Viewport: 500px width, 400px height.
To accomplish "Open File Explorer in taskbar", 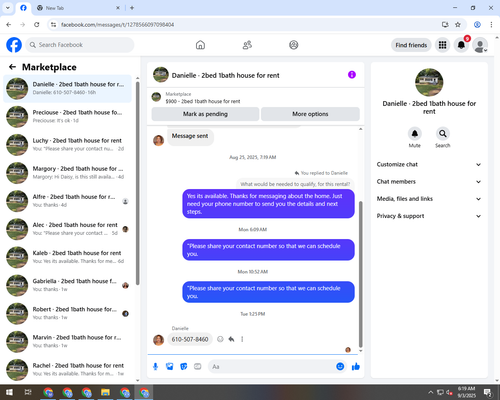I will 105,392.
